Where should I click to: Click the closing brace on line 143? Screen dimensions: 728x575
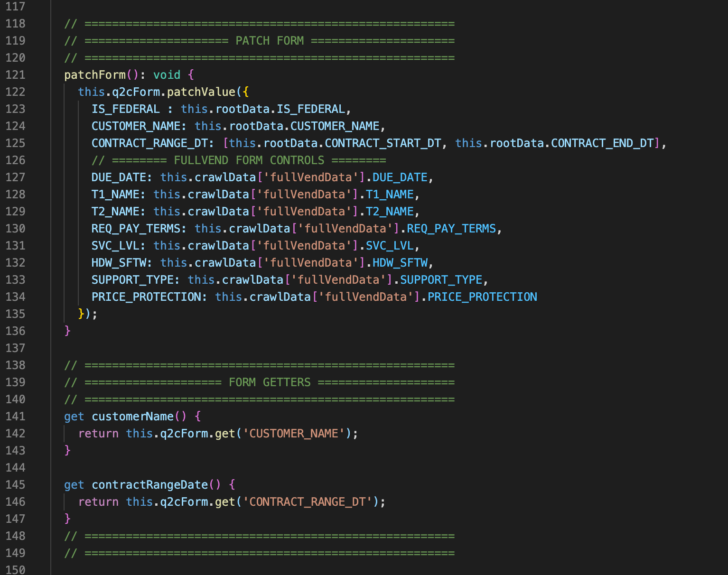[x=67, y=451]
